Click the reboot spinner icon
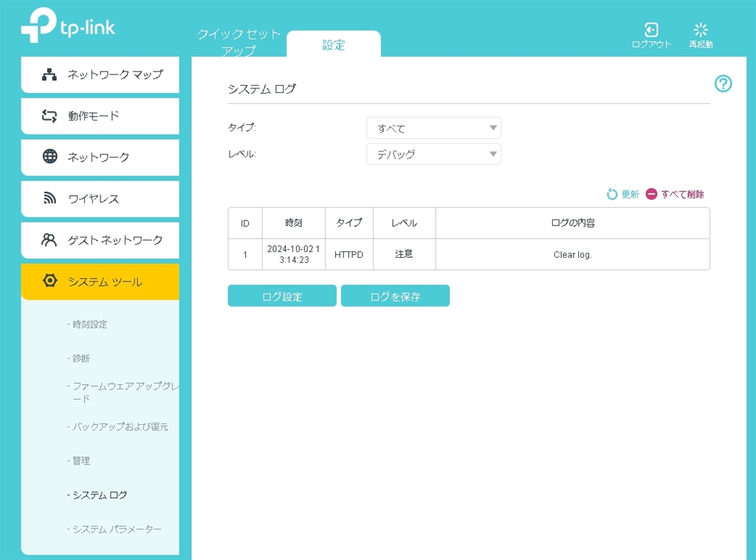756x560 pixels. [701, 30]
